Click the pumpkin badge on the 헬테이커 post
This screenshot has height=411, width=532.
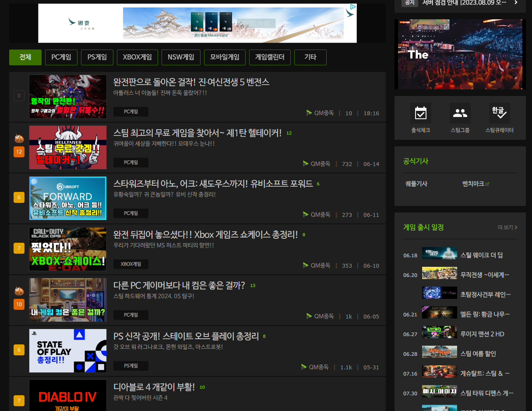coord(19,139)
